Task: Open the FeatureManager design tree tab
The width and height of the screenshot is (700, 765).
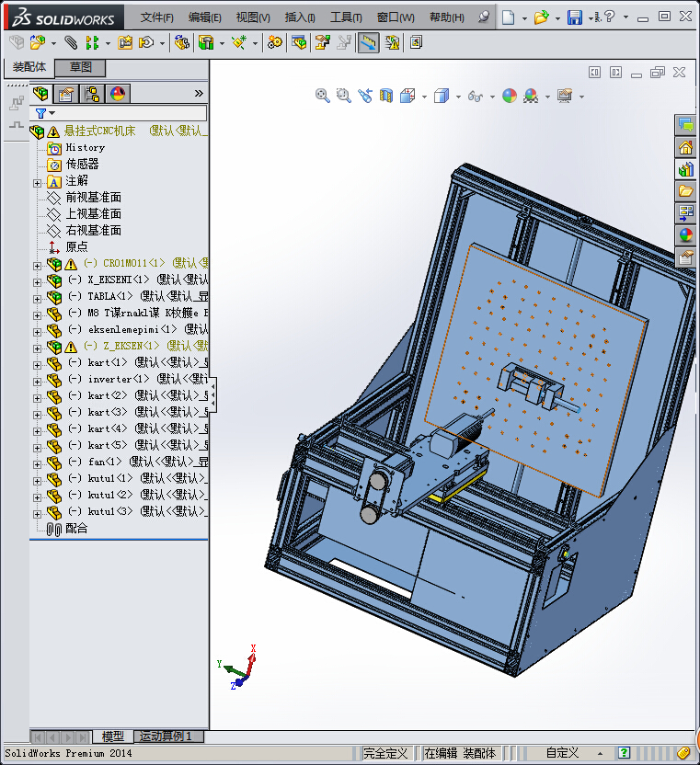Action: [40, 93]
